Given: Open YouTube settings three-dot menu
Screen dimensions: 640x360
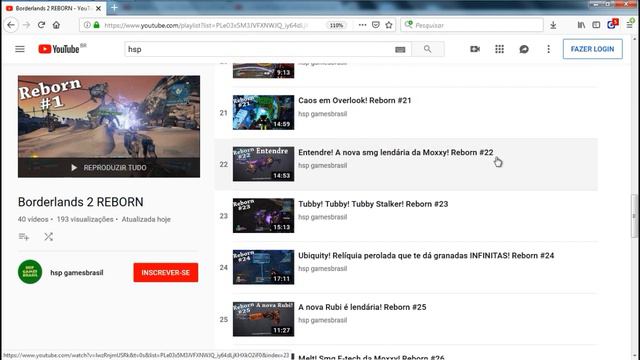Looking at the screenshot, I should click(548, 49).
